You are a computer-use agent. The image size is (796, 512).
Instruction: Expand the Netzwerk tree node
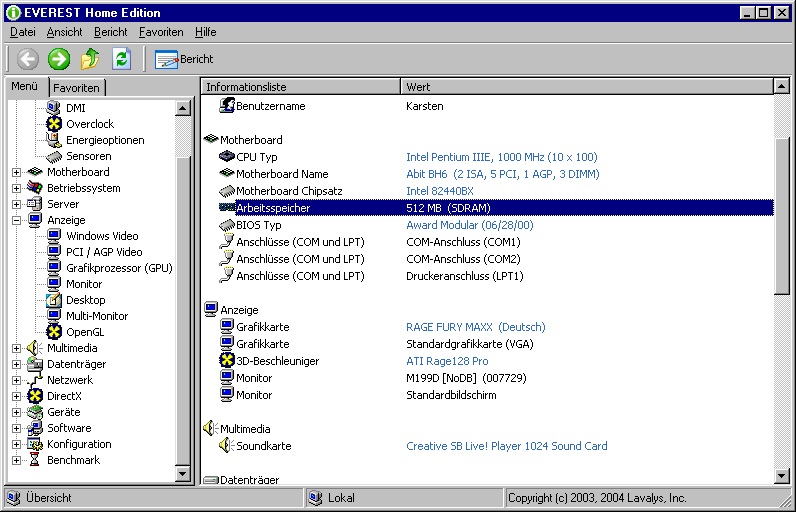[x=16, y=381]
